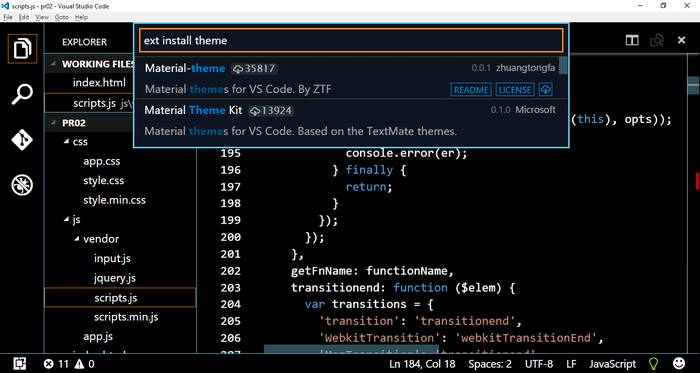Open the Search view in activity bar
700x373 pixels.
[x=22, y=94]
